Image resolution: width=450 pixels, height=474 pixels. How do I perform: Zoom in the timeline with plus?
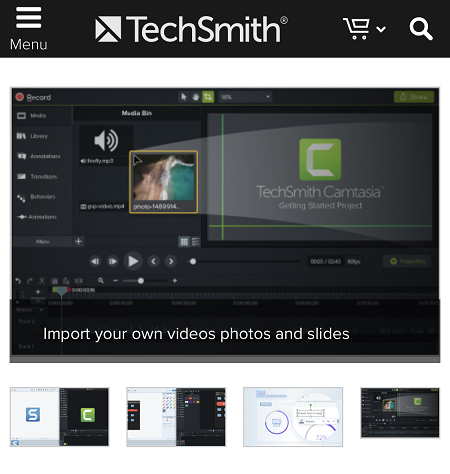point(175,281)
